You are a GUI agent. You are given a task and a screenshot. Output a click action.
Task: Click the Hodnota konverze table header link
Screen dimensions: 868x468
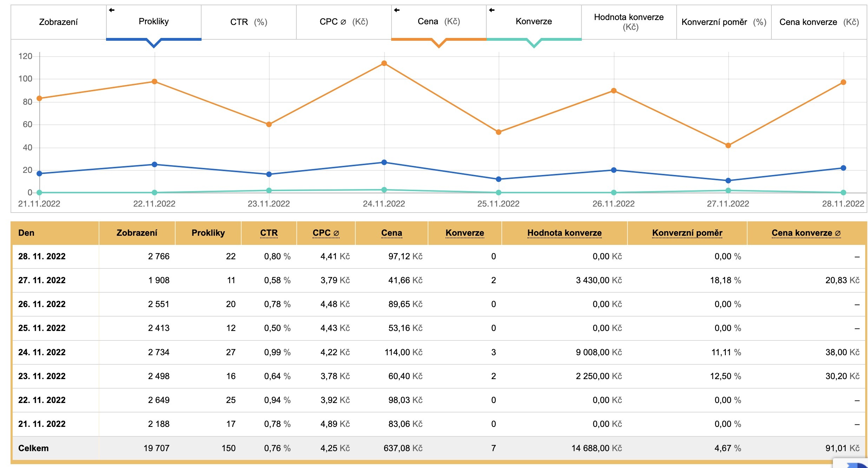tap(564, 233)
